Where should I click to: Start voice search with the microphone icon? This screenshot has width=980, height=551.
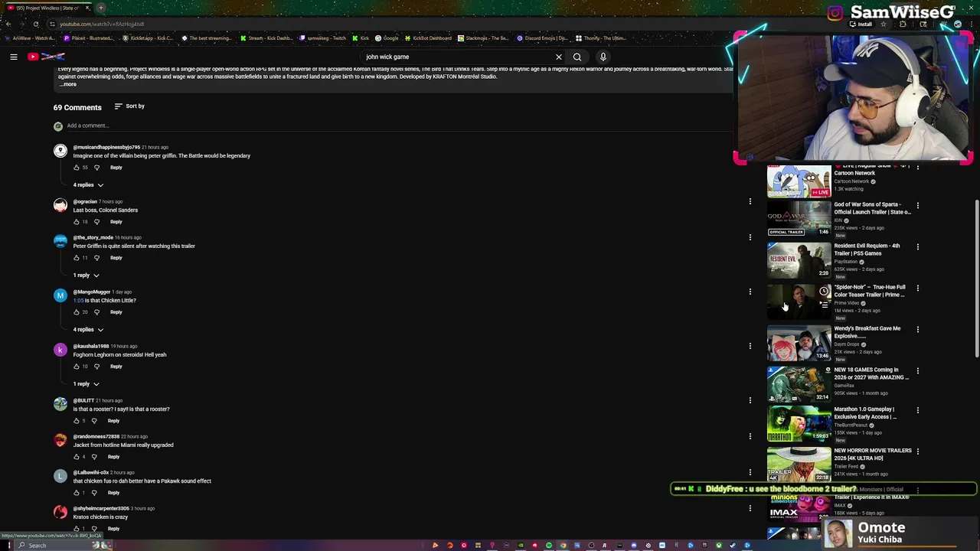[603, 57]
